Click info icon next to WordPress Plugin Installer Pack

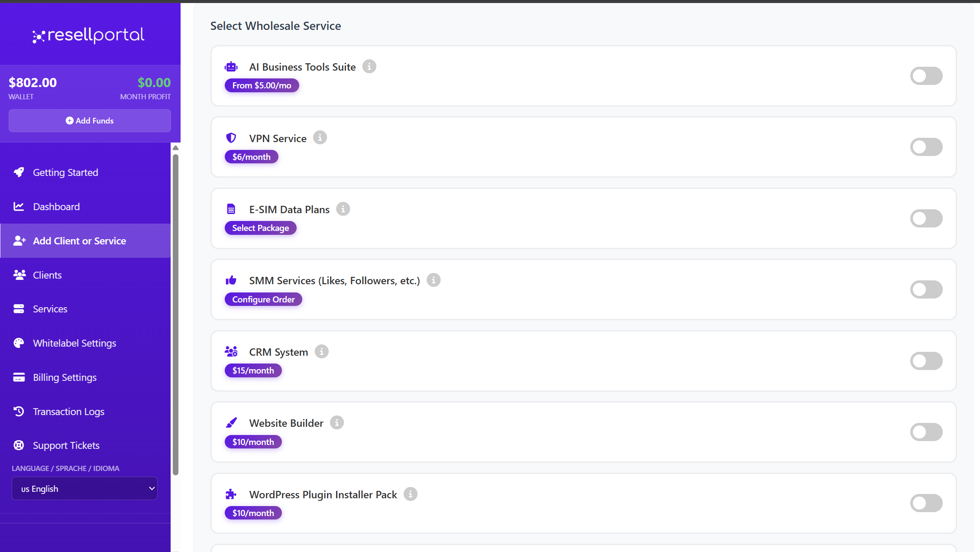[x=410, y=494]
